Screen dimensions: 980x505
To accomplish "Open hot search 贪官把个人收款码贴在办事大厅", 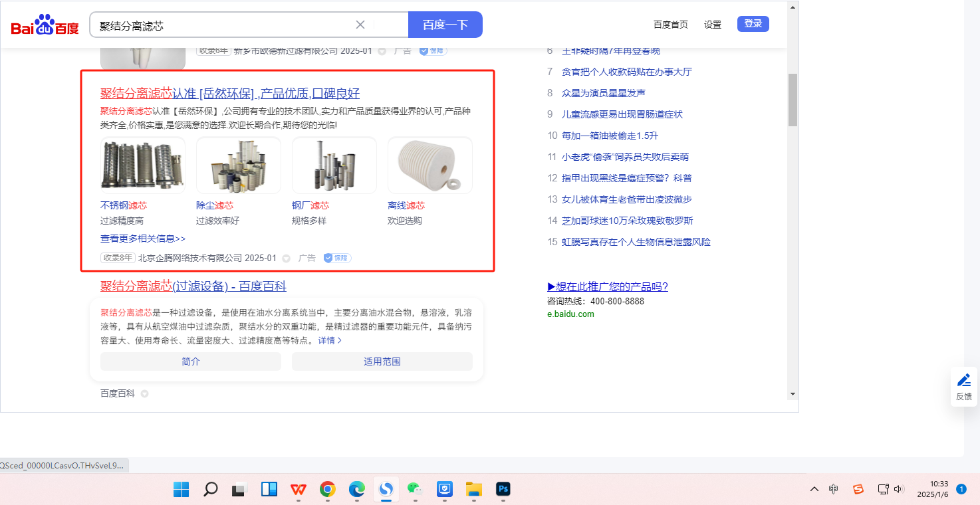I will pyautogui.click(x=627, y=72).
